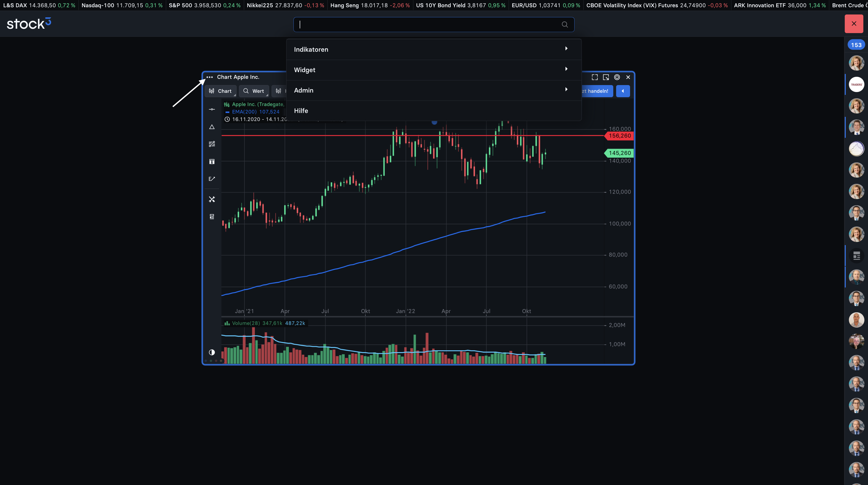Click the red 156,260 price label

tap(619, 136)
